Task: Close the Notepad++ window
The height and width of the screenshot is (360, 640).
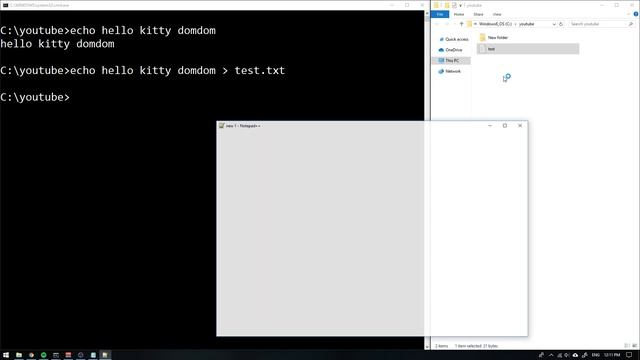Action: click(520, 126)
